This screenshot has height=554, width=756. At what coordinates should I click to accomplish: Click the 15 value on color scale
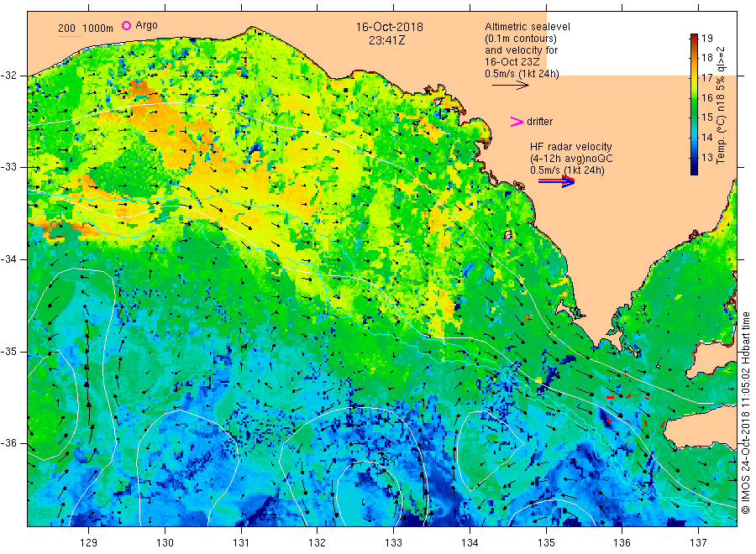point(706,118)
